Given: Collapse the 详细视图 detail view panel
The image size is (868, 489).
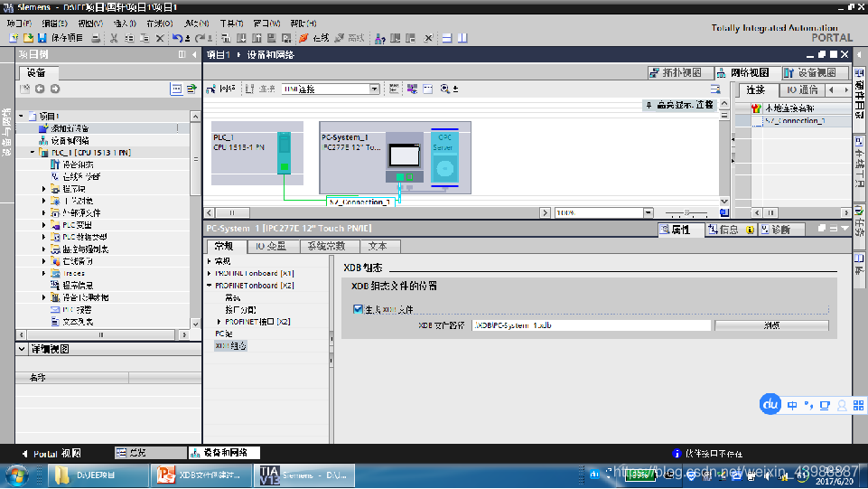Looking at the screenshot, I should pyautogui.click(x=22, y=349).
